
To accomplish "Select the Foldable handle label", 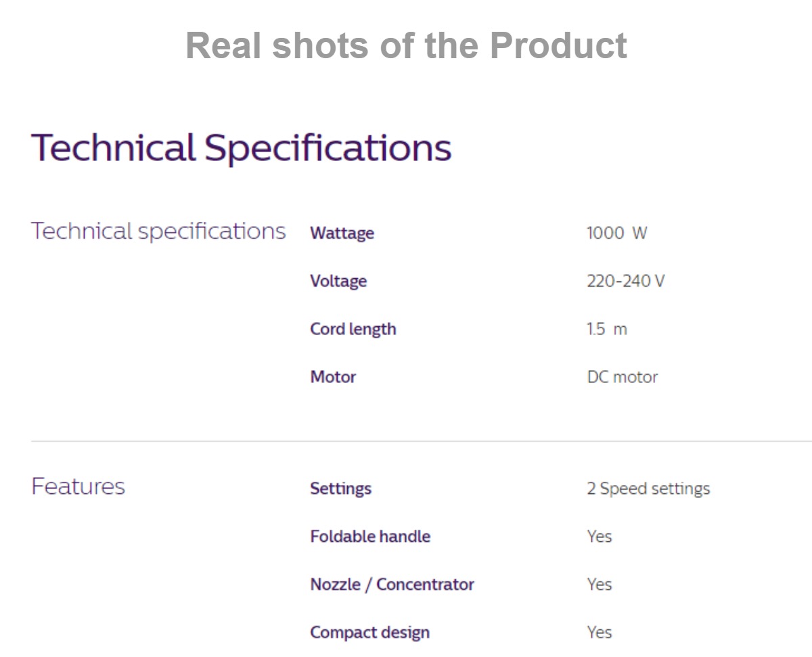I will [370, 537].
